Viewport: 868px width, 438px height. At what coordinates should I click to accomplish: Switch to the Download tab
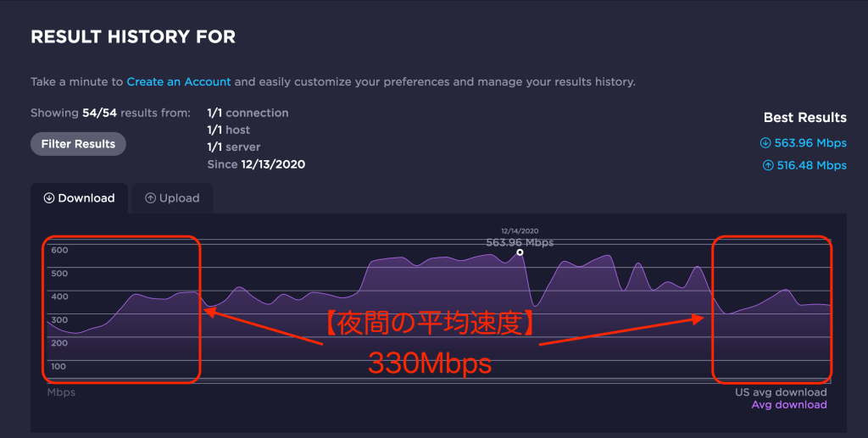79,198
